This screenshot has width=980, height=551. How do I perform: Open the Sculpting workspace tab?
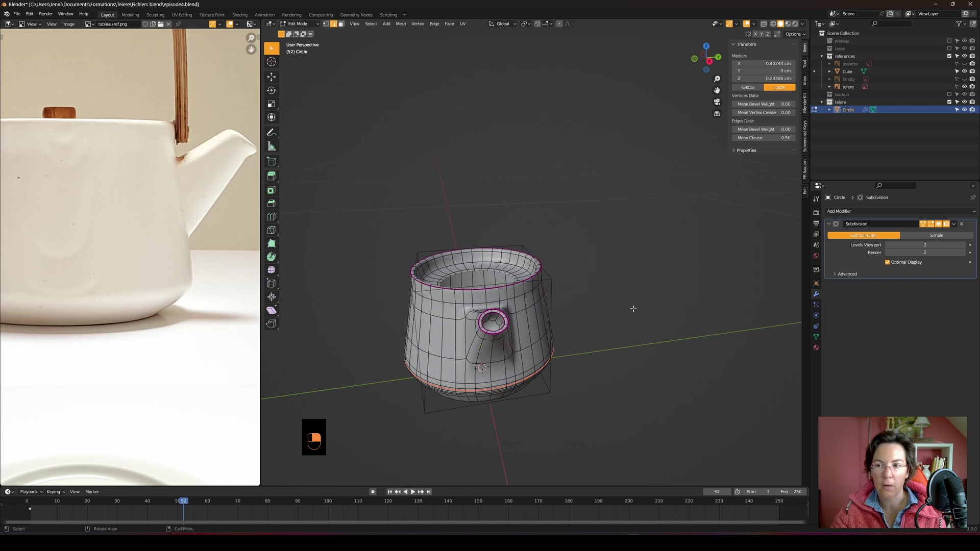point(155,15)
